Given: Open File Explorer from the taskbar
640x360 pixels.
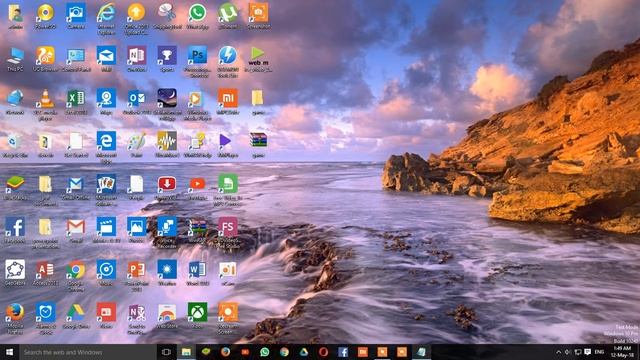Looking at the screenshot, I should [x=186, y=352].
